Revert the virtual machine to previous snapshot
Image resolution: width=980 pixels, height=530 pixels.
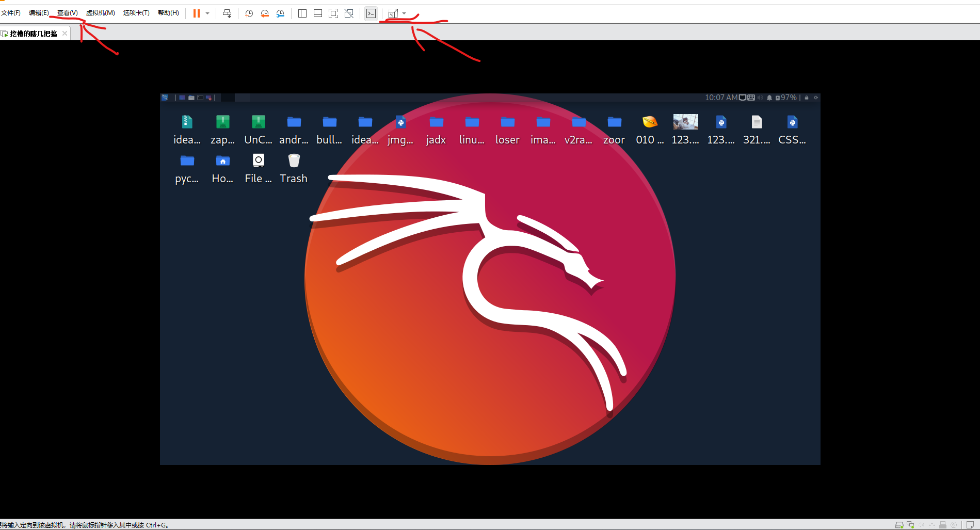pyautogui.click(x=265, y=13)
